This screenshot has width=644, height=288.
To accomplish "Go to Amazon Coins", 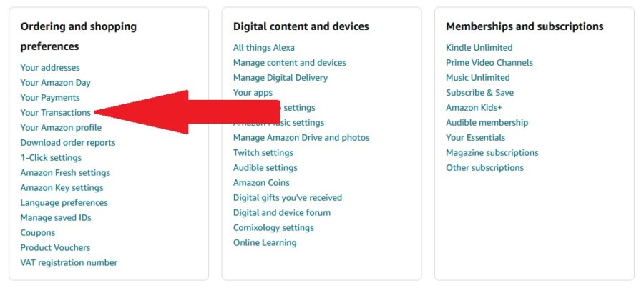I will (261, 182).
